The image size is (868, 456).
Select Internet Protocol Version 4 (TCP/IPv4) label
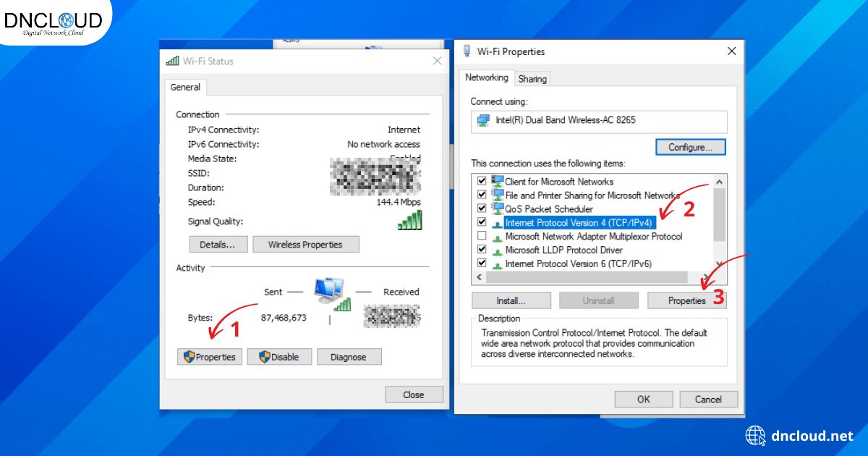coord(579,222)
